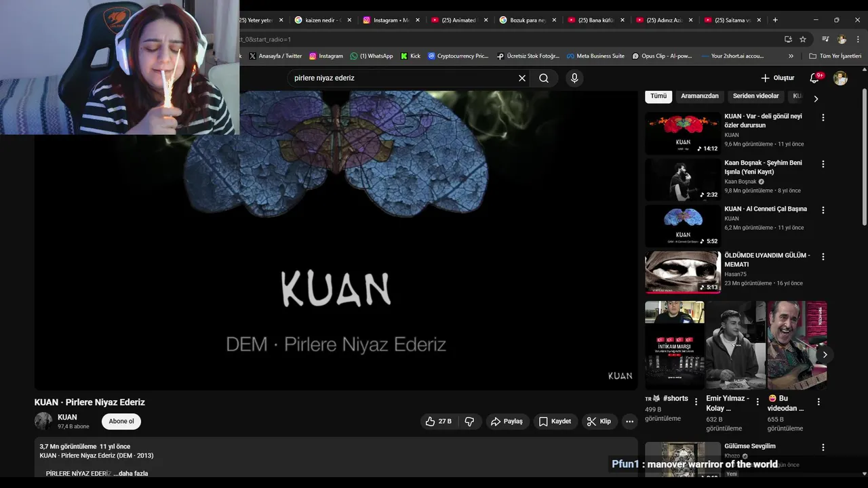
Task: Open menu for Var - deli gönül video
Action: (x=823, y=117)
